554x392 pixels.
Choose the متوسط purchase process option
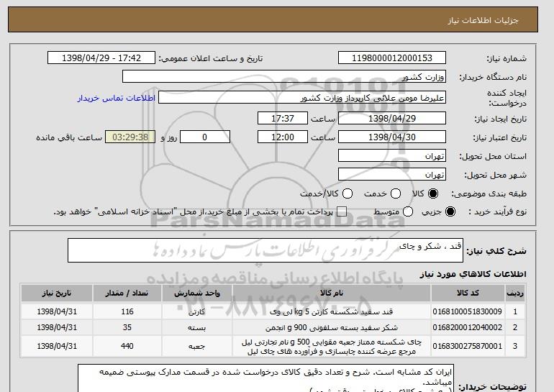pos(408,211)
